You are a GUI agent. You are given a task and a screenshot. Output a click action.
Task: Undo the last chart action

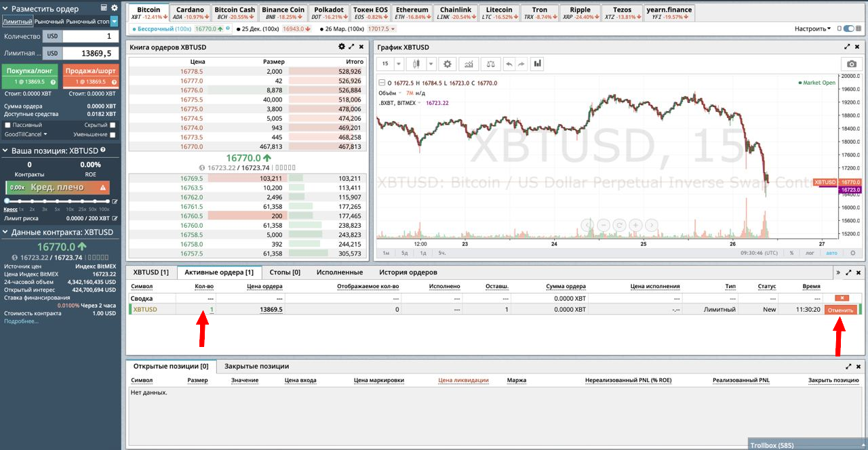(x=509, y=64)
